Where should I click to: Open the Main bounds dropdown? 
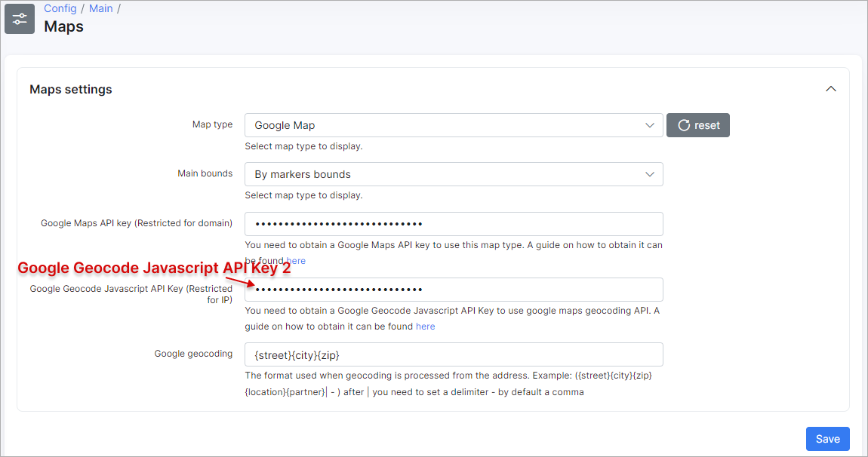(453, 174)
